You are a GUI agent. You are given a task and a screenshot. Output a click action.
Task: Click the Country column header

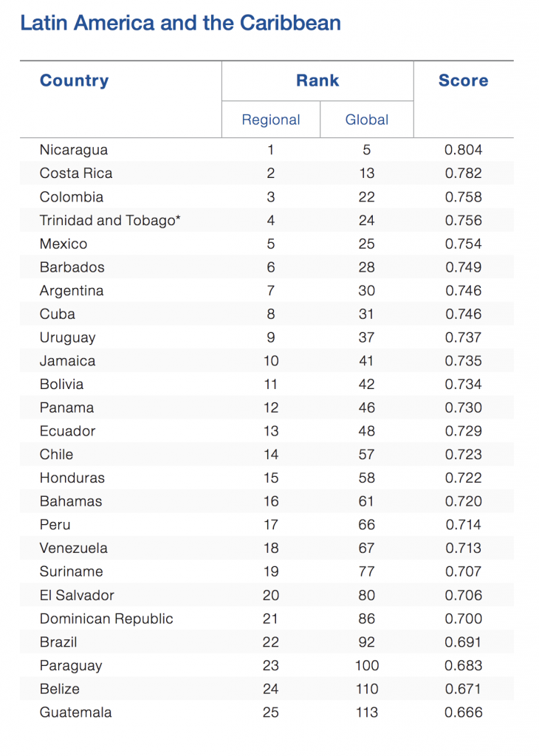click(x=74, y=81)
